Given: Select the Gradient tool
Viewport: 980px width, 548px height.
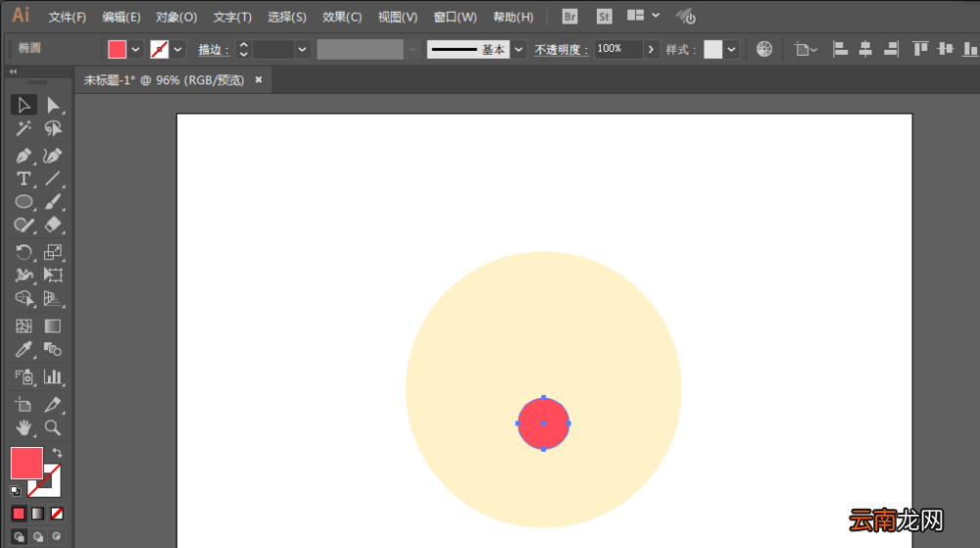Looking at the screenshot, I should pos(53,326).
